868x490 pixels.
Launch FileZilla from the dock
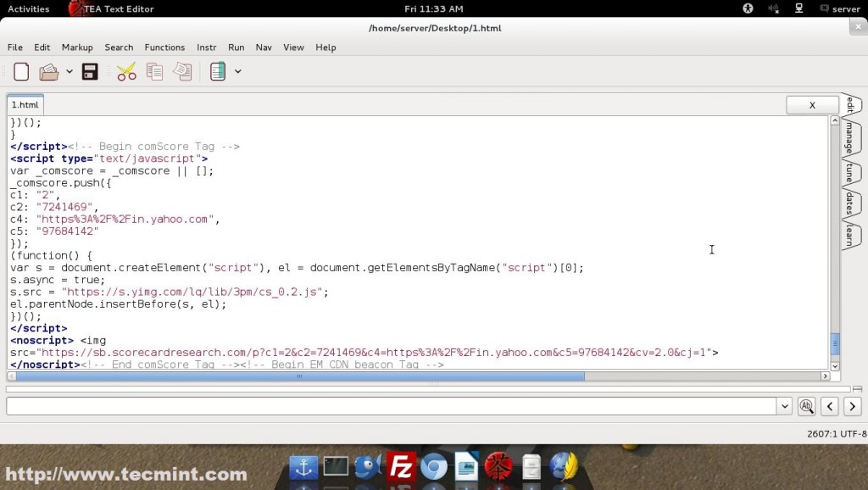click(400, 466)
